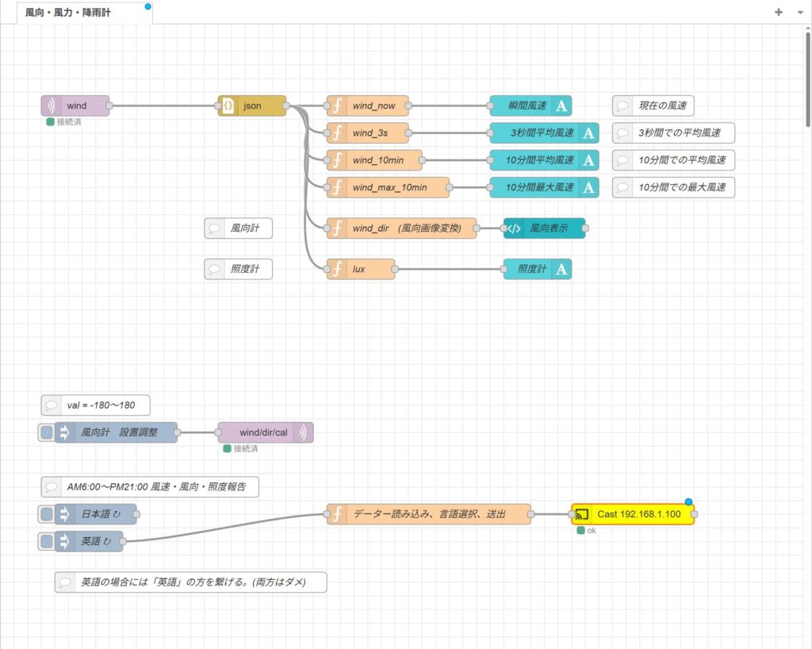Add a new flow with the plus button
The height and width of the screenshot is (649, 812).
click(778, 12)
